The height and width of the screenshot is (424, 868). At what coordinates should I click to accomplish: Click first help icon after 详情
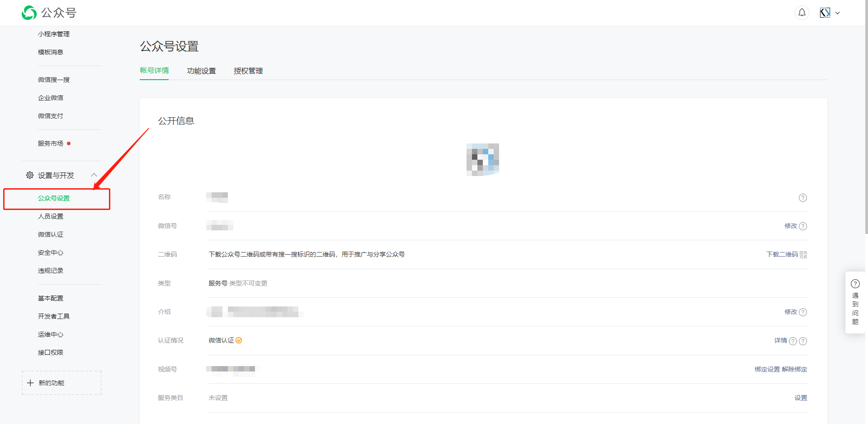pyautogui.click(x=793, y=341)
